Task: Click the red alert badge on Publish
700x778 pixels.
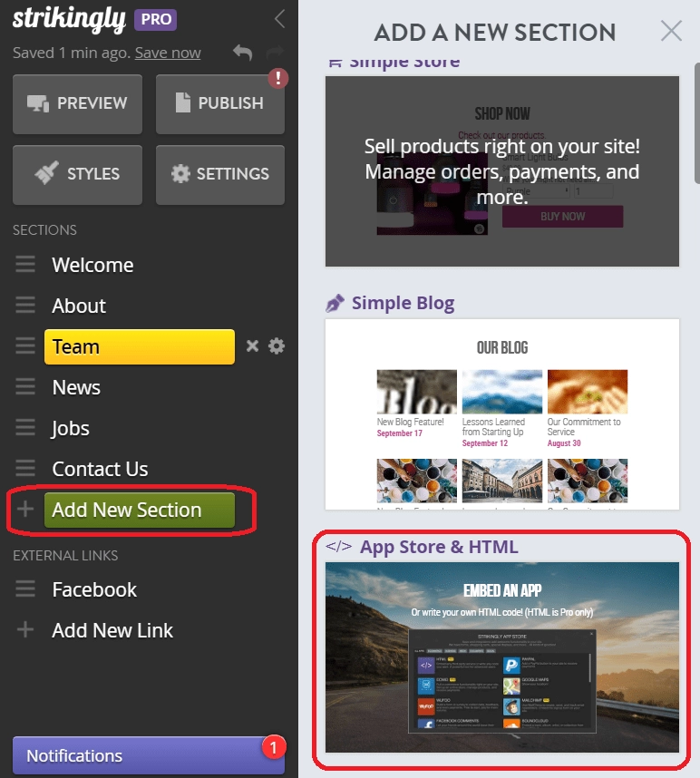Action: coord(278,78)
